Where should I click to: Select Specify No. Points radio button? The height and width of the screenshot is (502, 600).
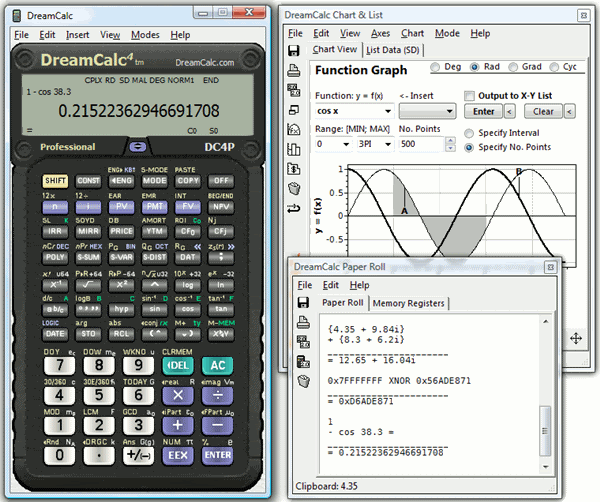pos(469,147)
